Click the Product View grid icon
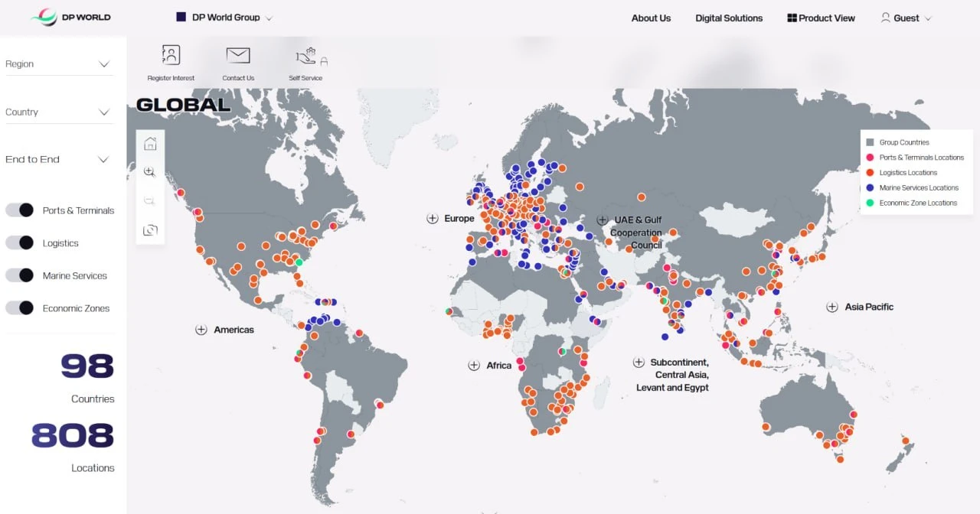 [792, 18]
